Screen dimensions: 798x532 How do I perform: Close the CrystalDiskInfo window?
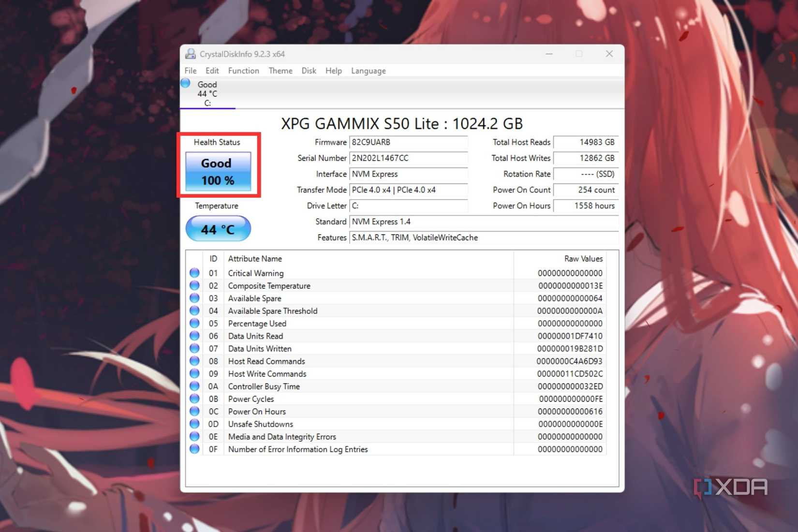pyautogui.click(x=609, y=54)
